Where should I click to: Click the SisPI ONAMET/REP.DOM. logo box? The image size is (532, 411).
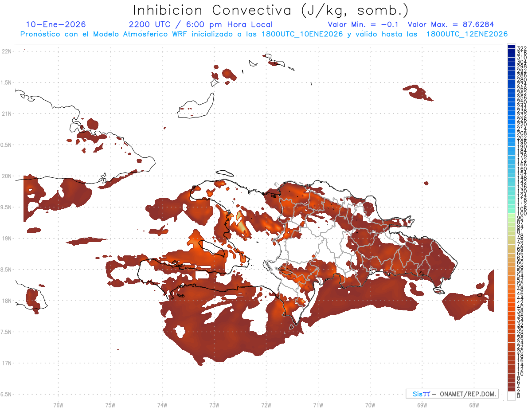point(452,394)
